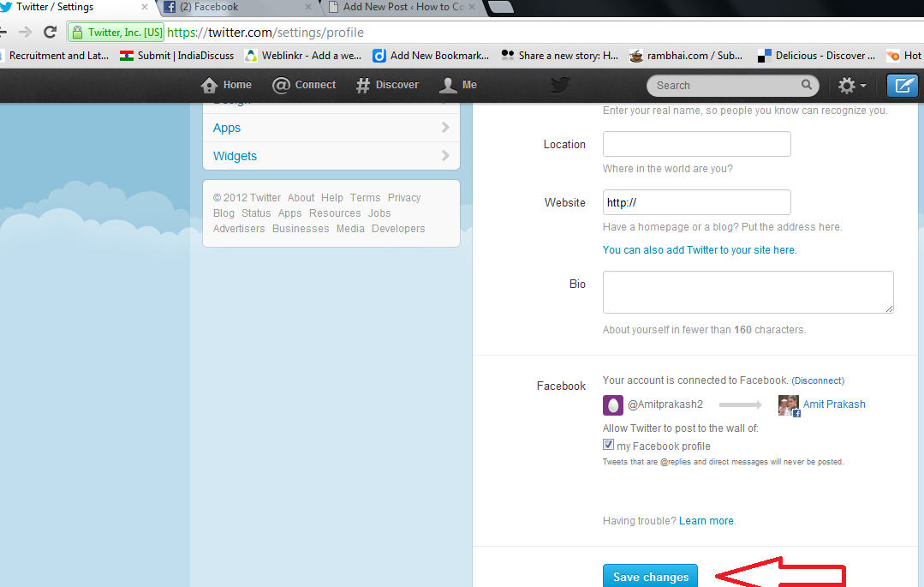Viewport: 924px width, 587px height.
Task: Click Amit Prakash Facebook profile photo
Action: click(789, 405)
